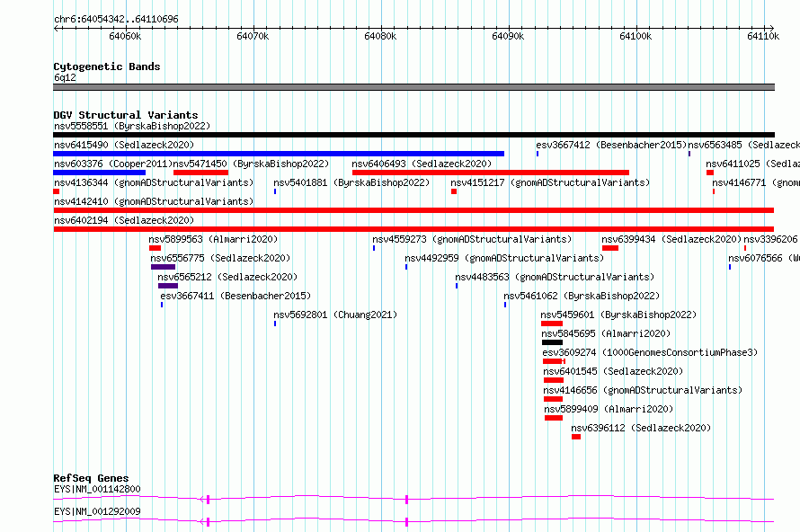Open nsv6406493 (Sedlazeck2020) variant label
The height and width of the screenshot is (532, 800).
coord(422,164)
